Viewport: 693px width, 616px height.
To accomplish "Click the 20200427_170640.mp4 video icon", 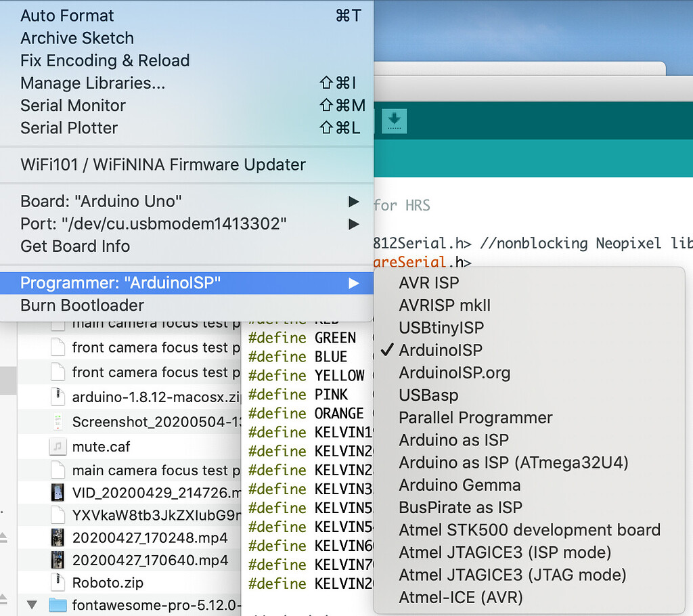I will point(58,560).
